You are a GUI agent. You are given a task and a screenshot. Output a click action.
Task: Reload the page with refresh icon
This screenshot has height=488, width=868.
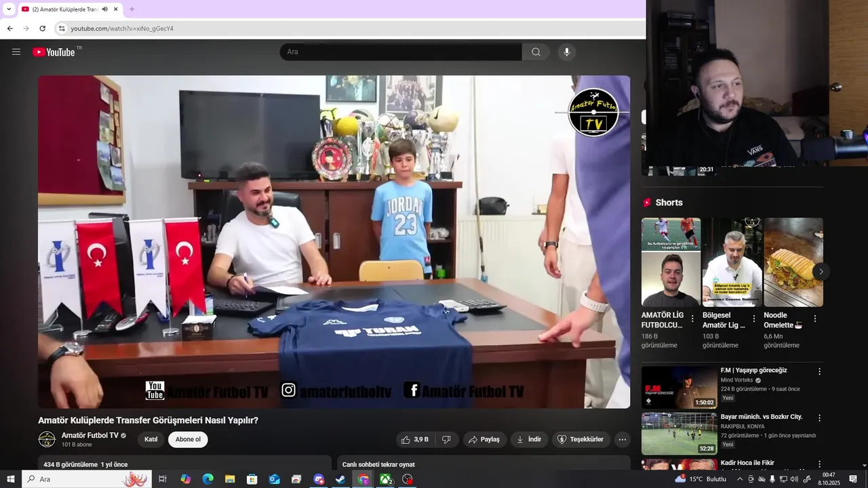click(x=42, y=28)
